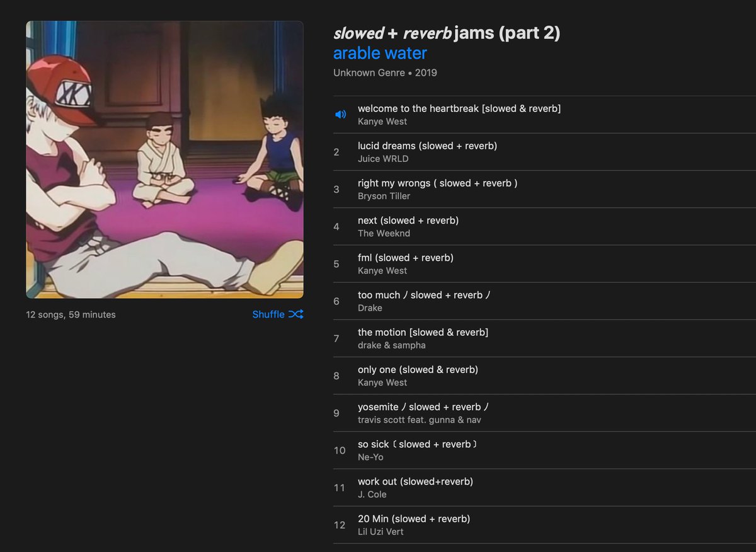Click artist name Lil Uzi Vert
This screenshot has height=552, width=756.
tap(381, 531)
